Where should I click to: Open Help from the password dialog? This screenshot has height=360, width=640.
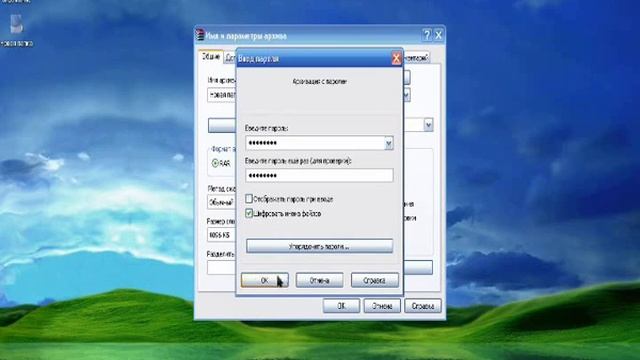point(374,280)
